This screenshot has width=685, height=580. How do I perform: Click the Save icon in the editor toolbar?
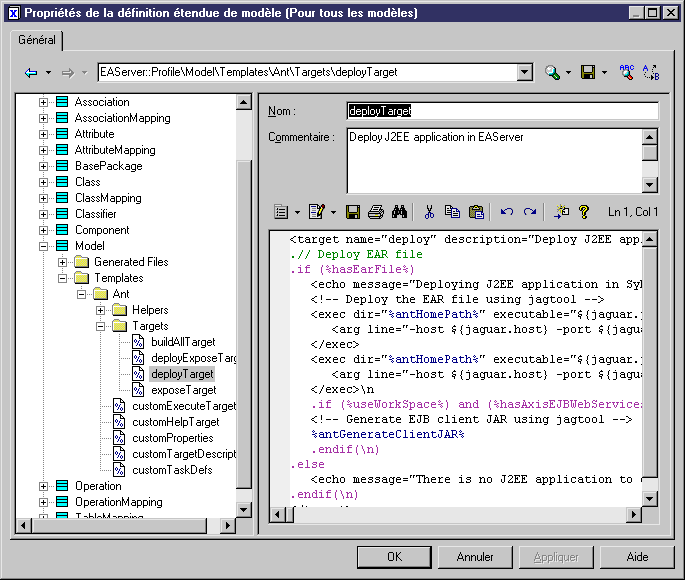point(353,212)
